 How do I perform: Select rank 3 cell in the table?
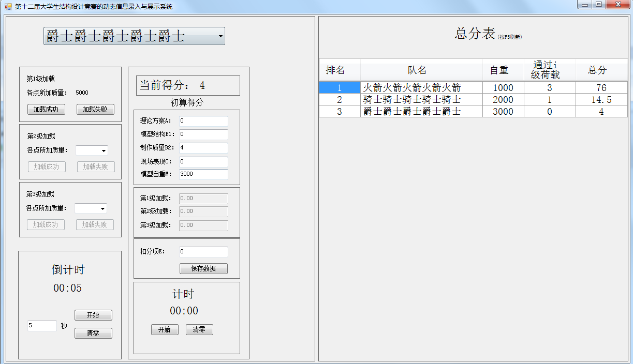[340, 111]
